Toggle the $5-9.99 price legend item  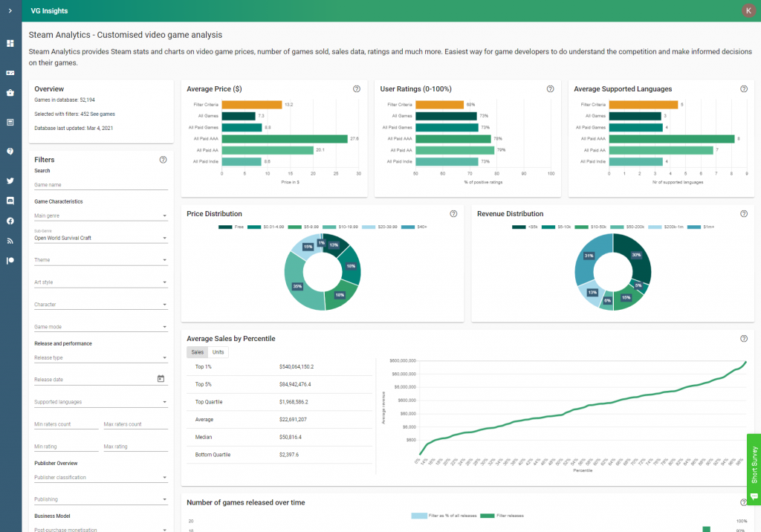pos(303,227)
